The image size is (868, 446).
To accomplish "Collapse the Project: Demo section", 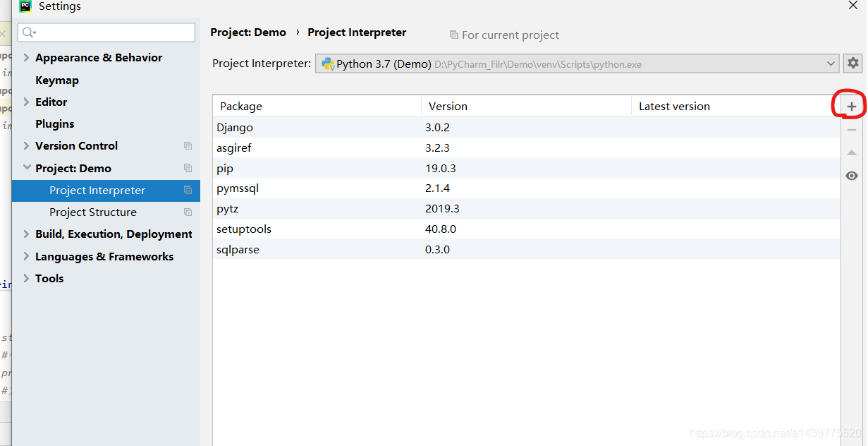I will pyautogui.click(x=27, y=168).
